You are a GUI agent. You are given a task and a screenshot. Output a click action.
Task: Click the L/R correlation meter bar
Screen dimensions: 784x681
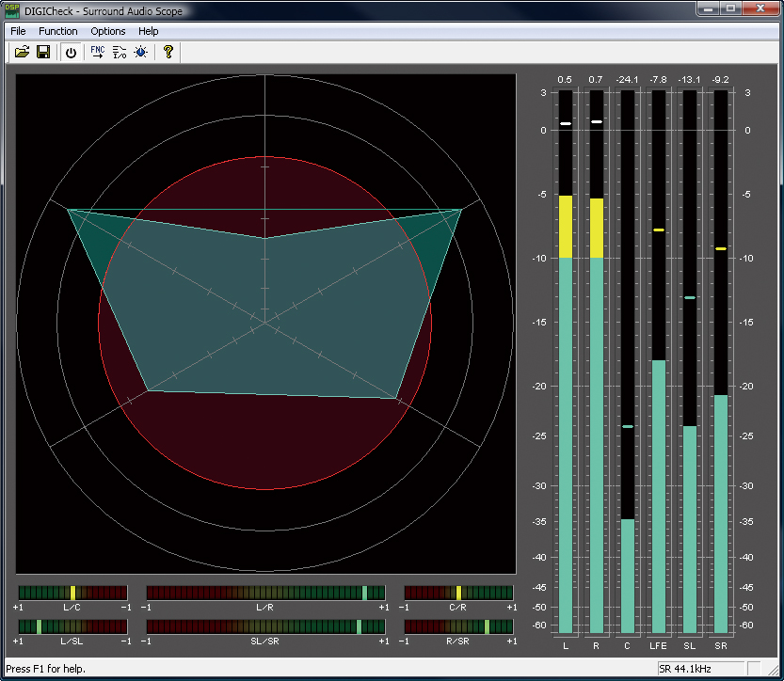click(265, 593)
